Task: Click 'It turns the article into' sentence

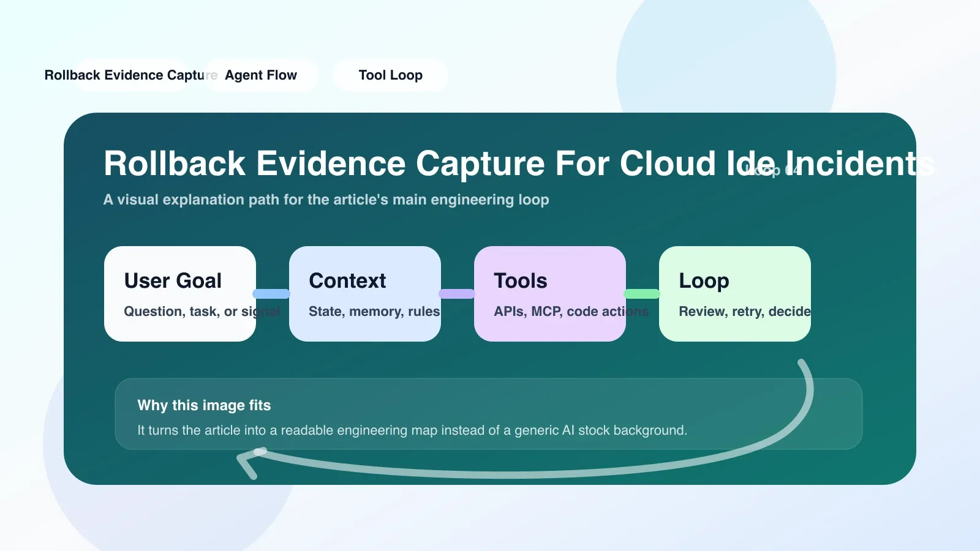Action: (x=412, y=430)
